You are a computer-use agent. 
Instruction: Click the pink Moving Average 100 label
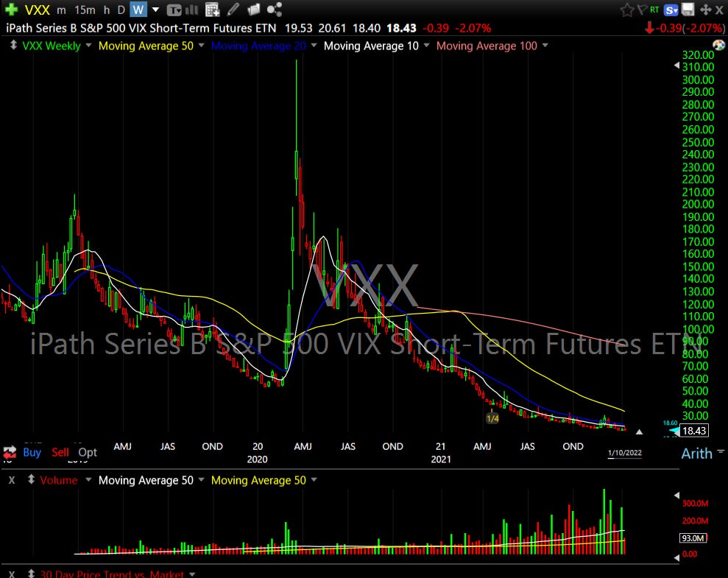click(487, 46)
